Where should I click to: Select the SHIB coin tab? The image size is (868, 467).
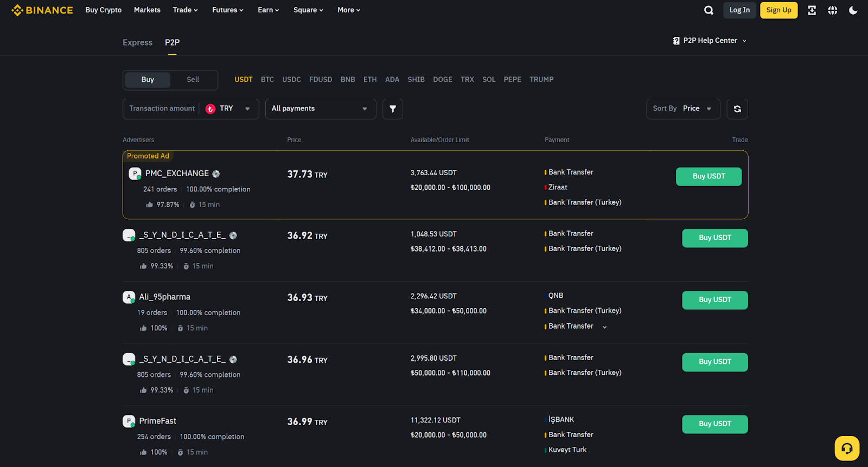coord(416,80)
